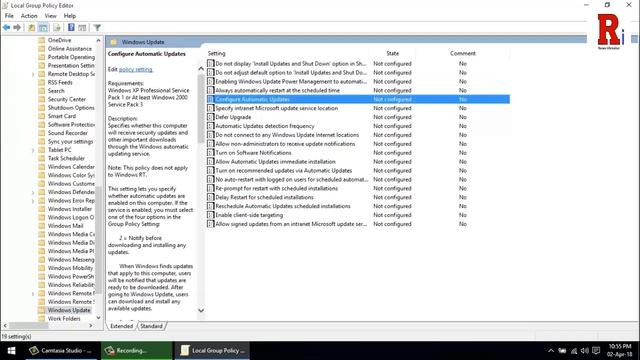Screen dimensions: 640x360
Task: Expand the Windows Remote Management tree node
Action: (33, 293)
